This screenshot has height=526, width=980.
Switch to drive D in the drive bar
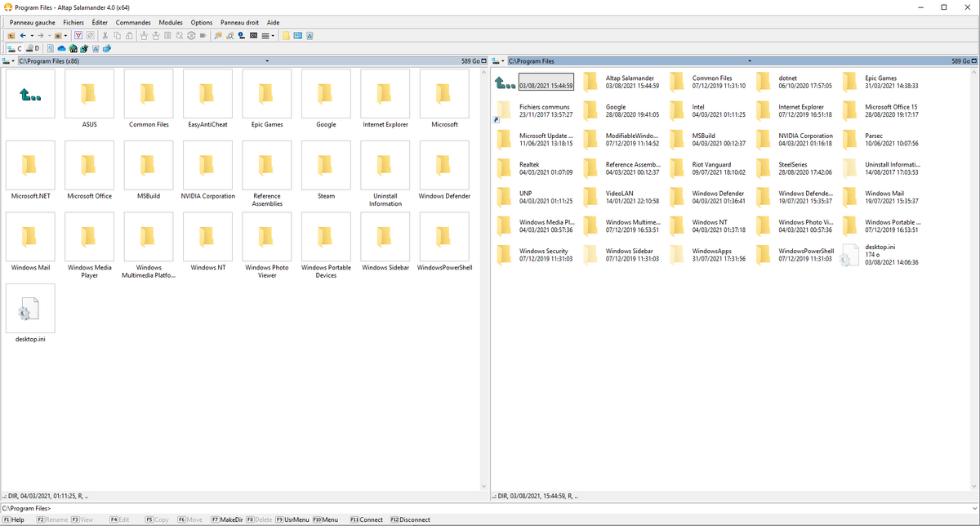click(x=33, y=49)
